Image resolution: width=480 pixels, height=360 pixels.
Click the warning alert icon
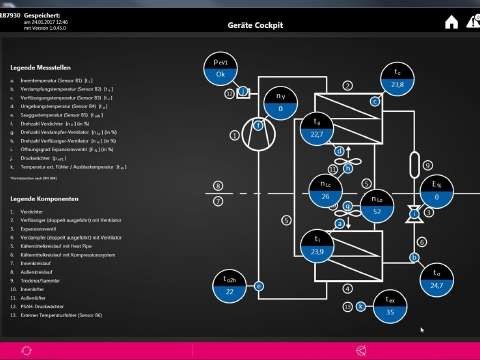(x=473, y=22)
